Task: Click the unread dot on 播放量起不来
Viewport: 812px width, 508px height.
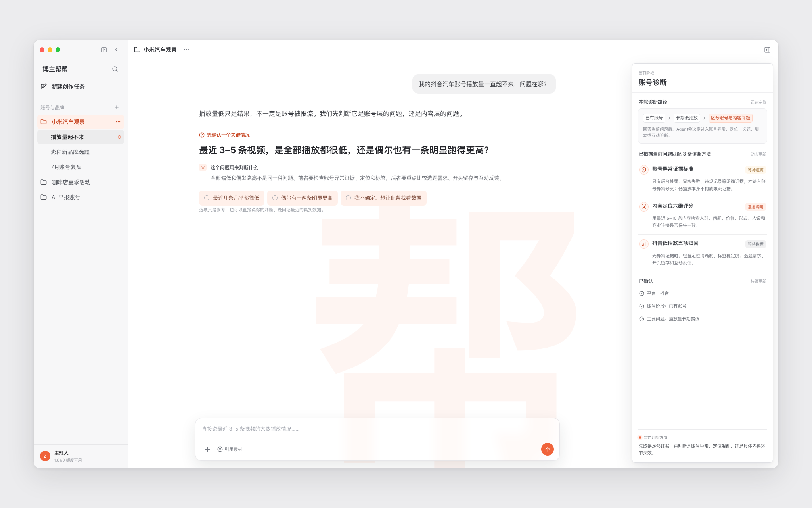Action: point(119,137)
